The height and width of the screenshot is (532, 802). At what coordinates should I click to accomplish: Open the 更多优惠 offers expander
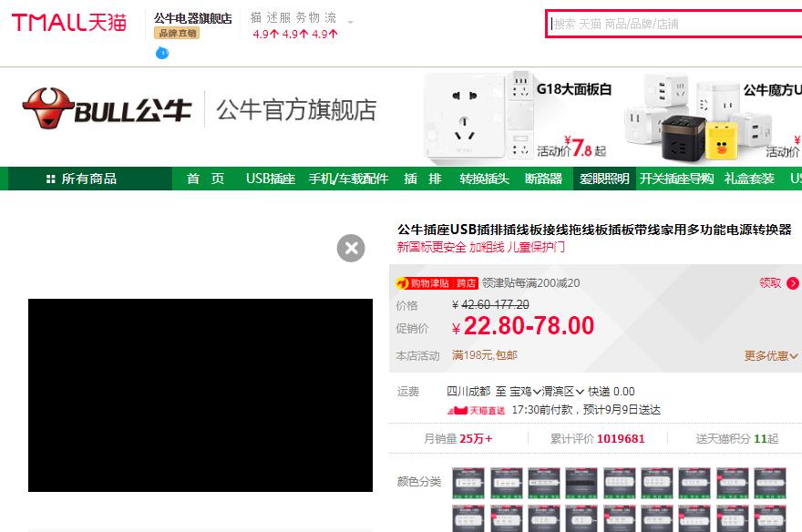point(768,355)
